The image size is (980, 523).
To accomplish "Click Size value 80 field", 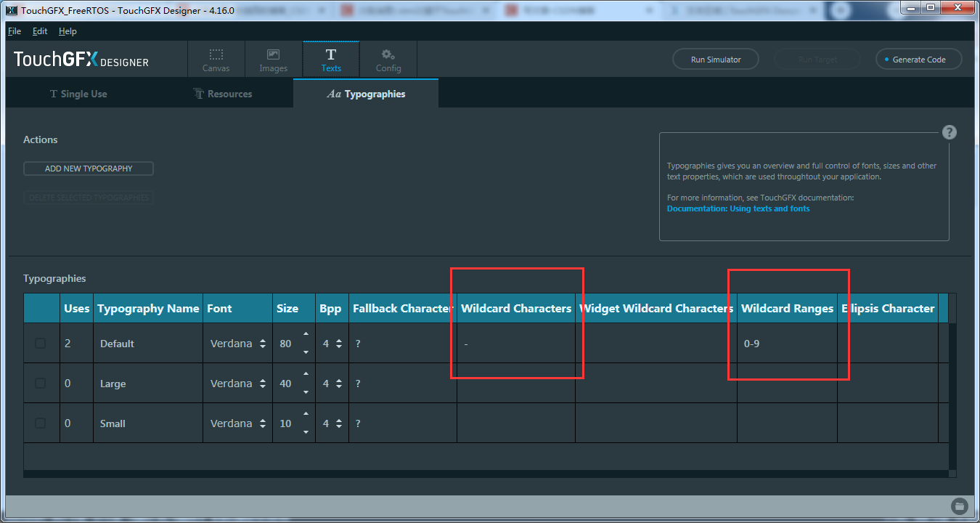I will pos(287,344).
